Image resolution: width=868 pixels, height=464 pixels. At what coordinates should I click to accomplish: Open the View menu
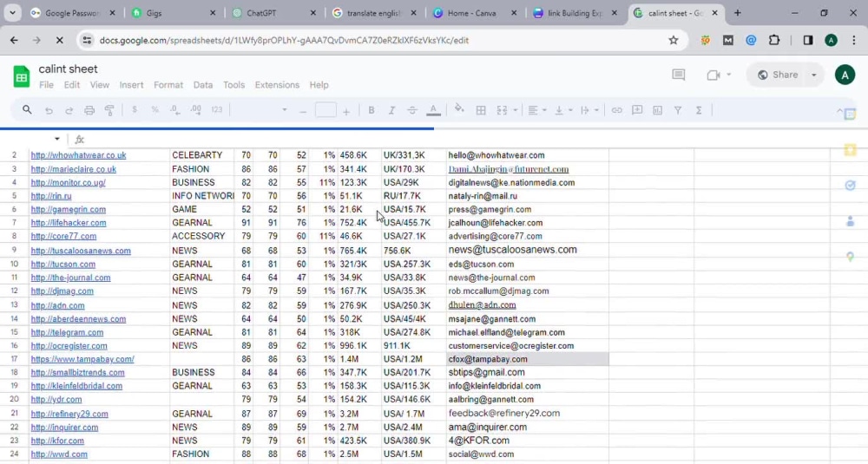tap(100, 85)
